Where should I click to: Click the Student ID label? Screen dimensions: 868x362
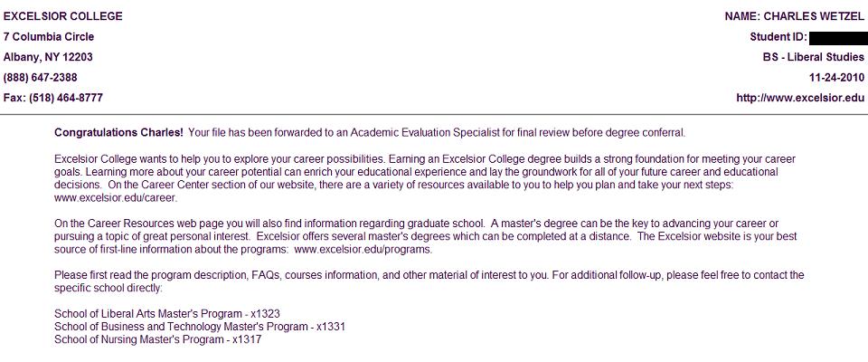(778, 37)
